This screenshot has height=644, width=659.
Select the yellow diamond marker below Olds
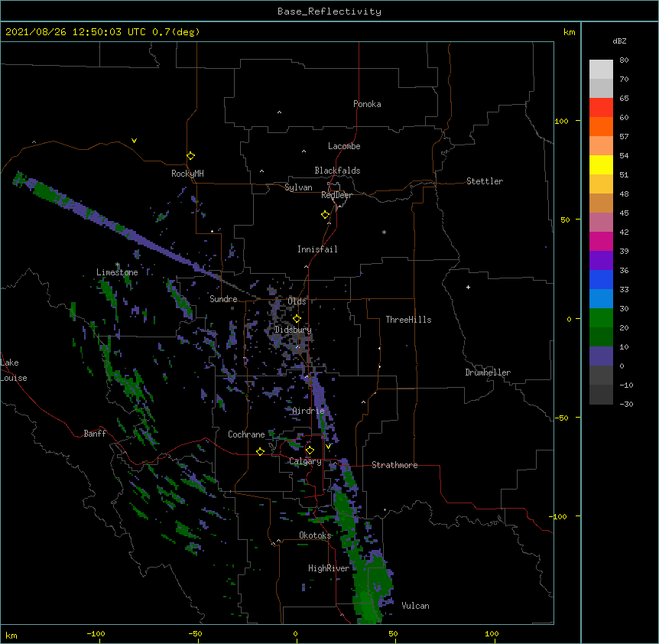point(297,319)
